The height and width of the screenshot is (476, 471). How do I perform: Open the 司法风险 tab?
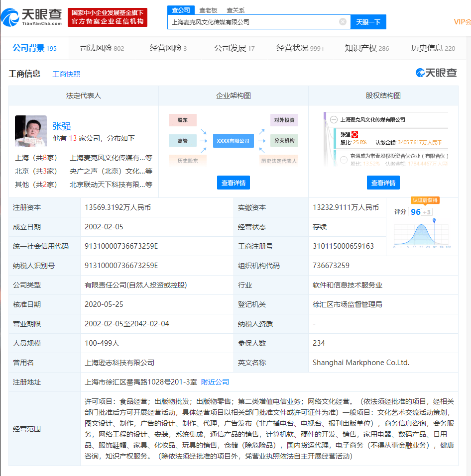tap(102, 48)
